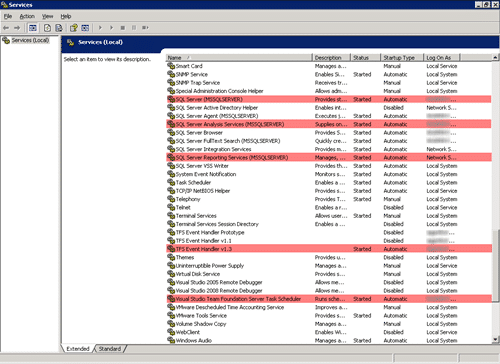The image size is (500, 364).
Task: Select the SNMP Service row
Action: pyautogui.click(x=329, y=74)
